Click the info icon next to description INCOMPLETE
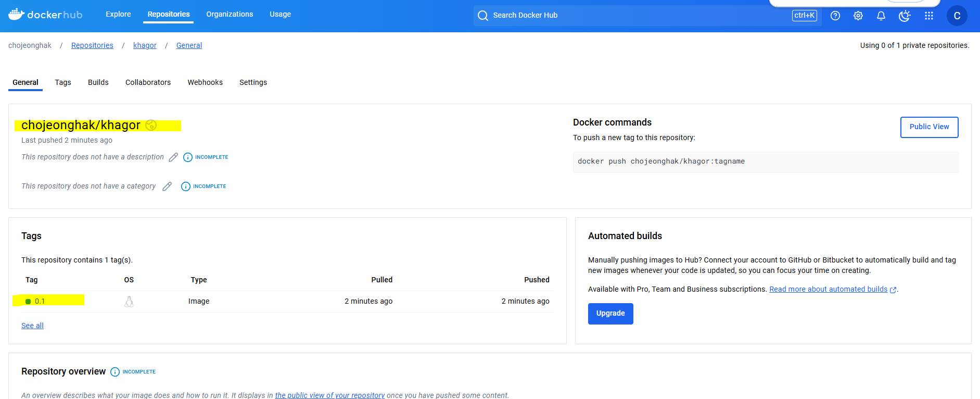 point(188,157)
